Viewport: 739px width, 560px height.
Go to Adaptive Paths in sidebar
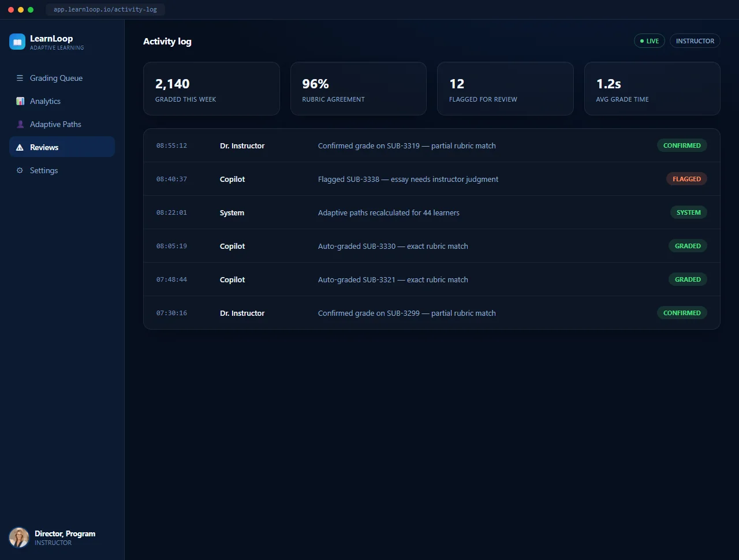click(62, 124)
